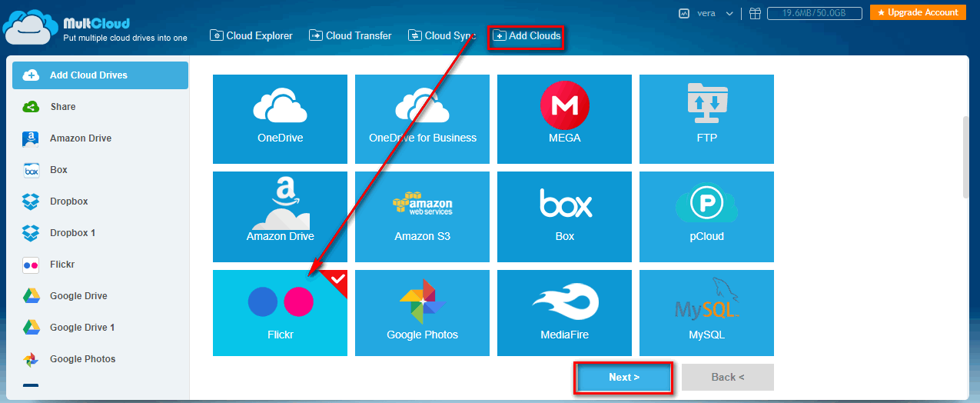This screenshot has width=980, height=403.
Task: Click the gift box icon
Action: click(755, 13)
